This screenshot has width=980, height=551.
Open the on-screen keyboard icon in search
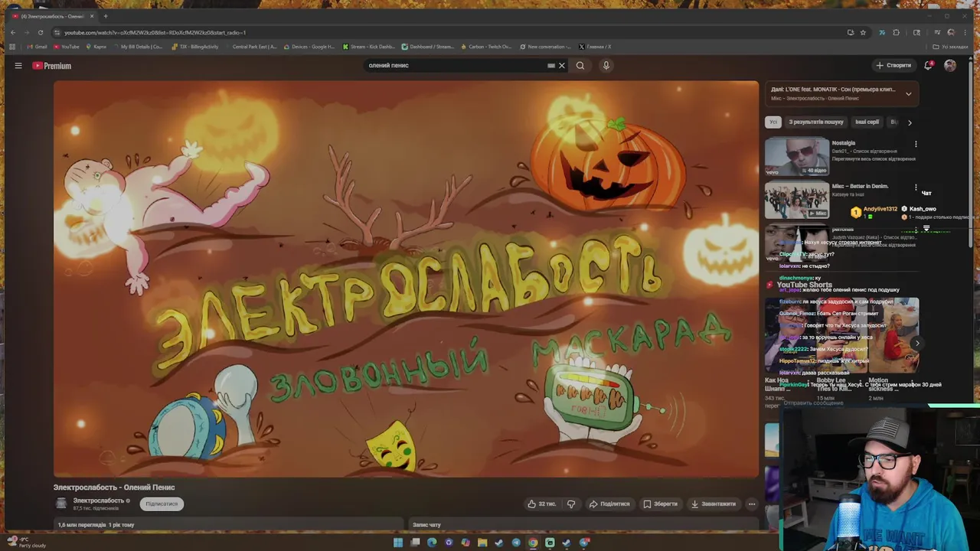550,66
